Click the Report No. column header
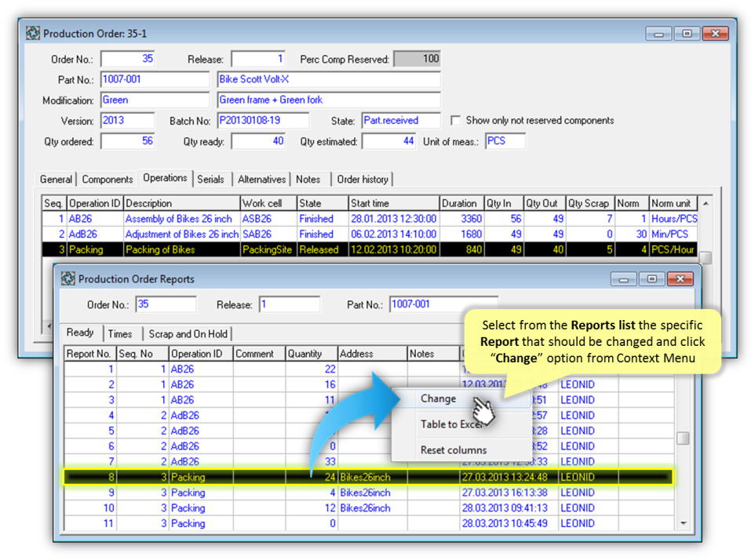 90,354
